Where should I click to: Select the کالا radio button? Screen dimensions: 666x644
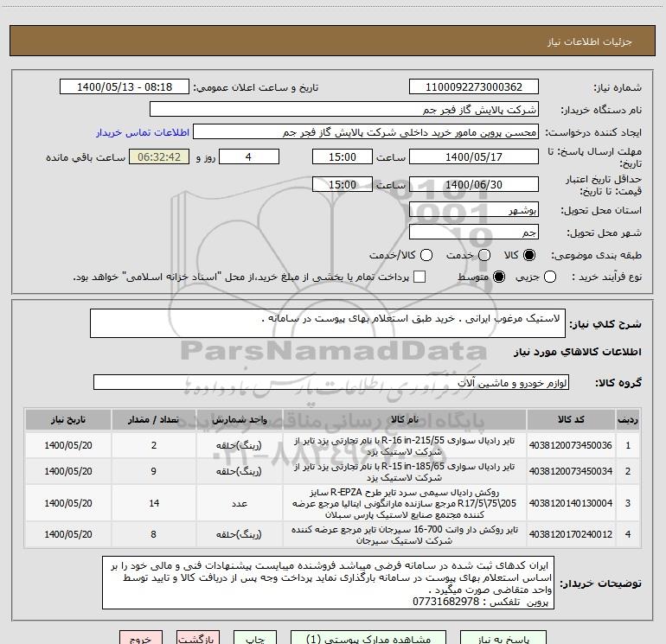pos(529,255)
